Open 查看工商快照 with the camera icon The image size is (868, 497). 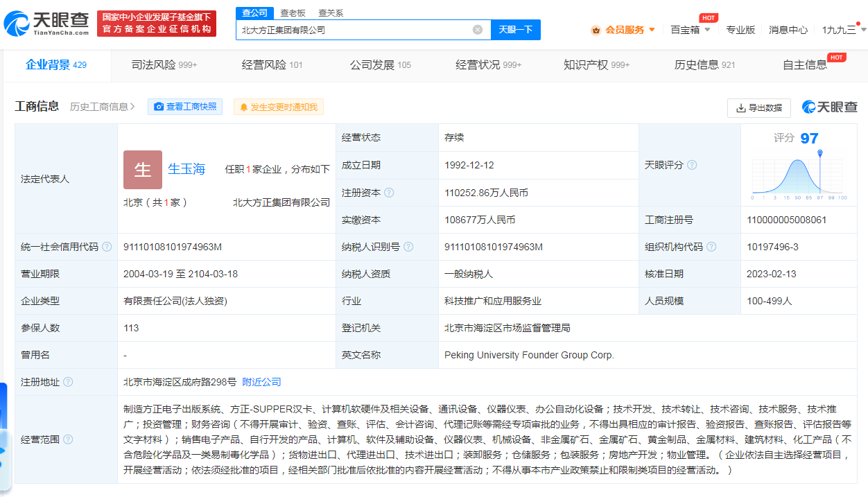click(185, 107)
